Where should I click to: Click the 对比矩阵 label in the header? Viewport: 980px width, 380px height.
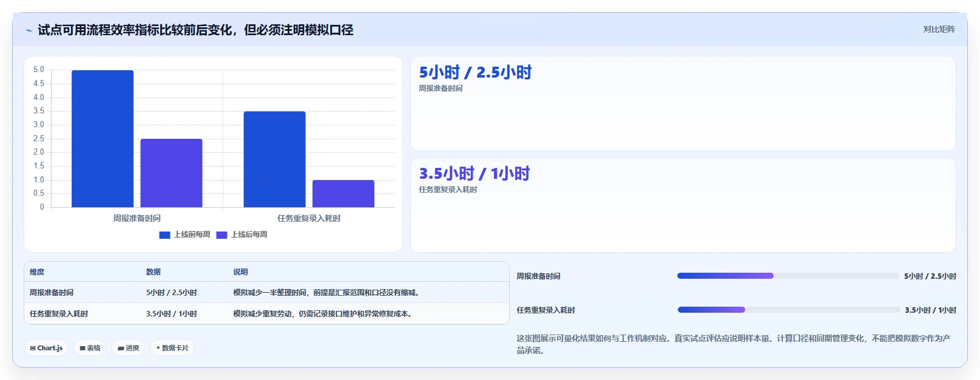click(939, 29)
